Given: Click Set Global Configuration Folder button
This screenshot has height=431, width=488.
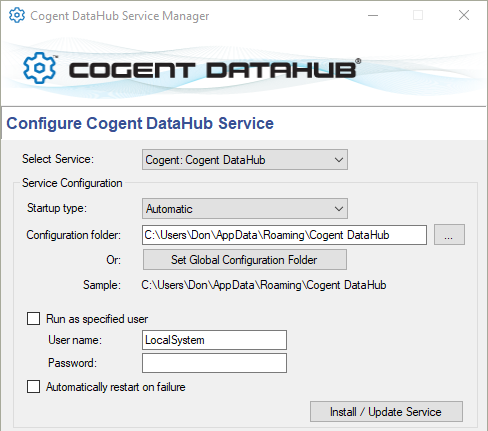Looking at the screenshot, I should [245, 260].
